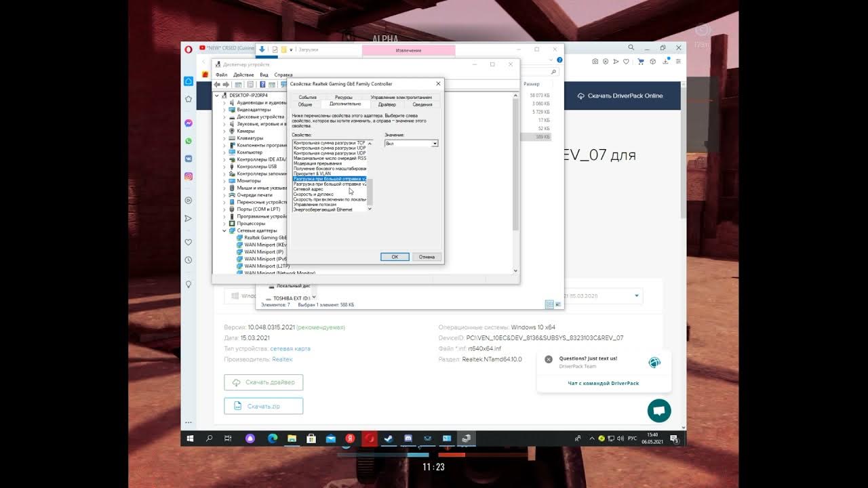The width and height of the screenshot is (868, 488).
Task: Switch to the Сведения tab
Action: click(x=422, y=104)
